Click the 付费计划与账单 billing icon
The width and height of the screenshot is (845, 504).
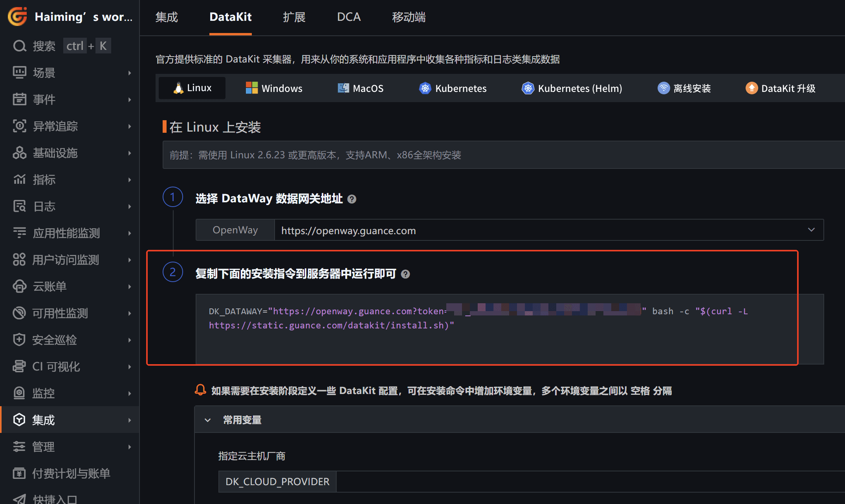coord(19,473)
